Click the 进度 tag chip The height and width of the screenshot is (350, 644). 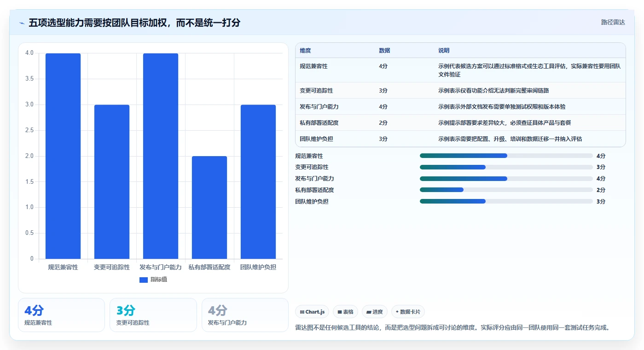375,312
